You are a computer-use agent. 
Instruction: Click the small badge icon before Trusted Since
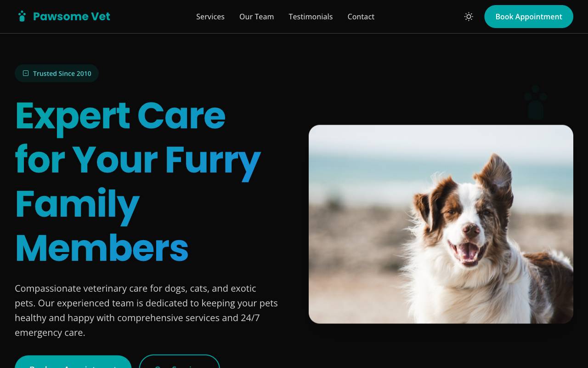pos(26,73)
